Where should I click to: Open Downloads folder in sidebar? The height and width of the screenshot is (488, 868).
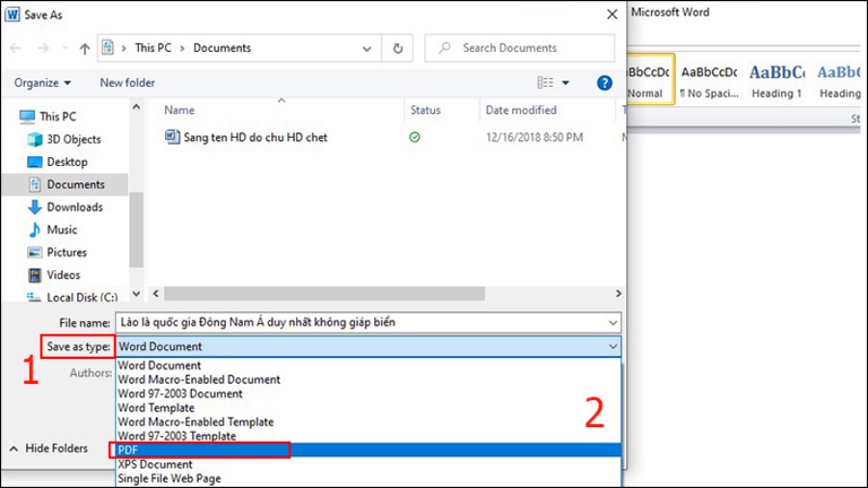[x=74, y=207]
